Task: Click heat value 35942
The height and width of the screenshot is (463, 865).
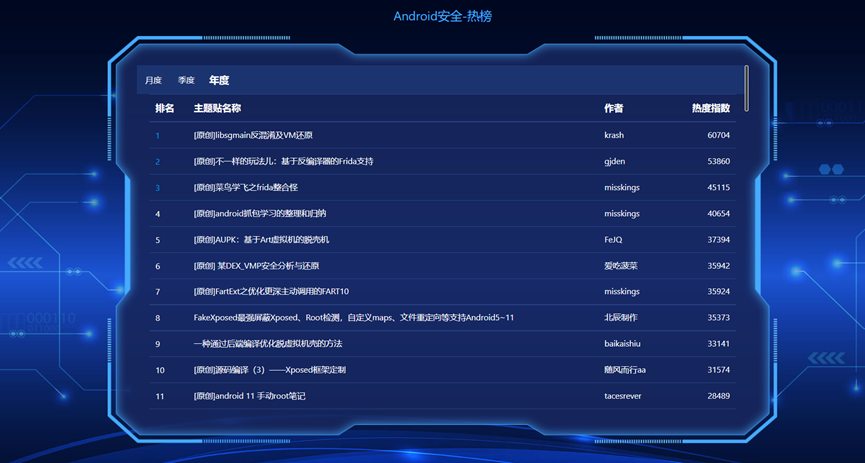Action: tap(718, 266)
